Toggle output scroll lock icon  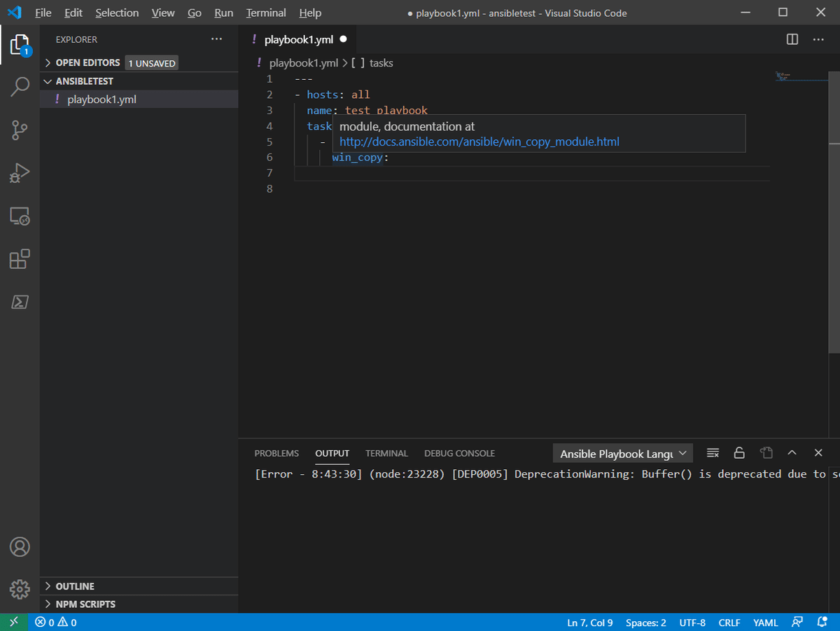tap(739, 453)
